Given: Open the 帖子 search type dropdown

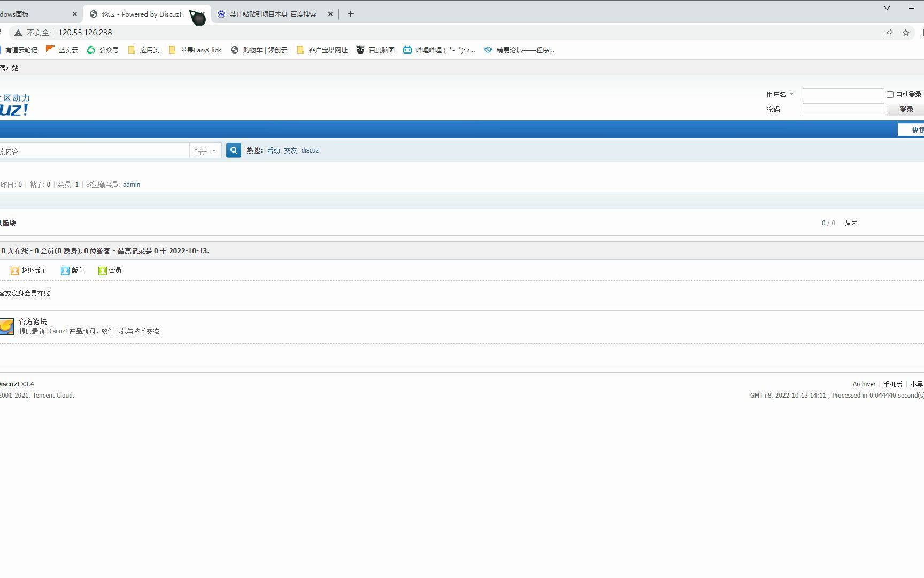Looking at the screenshot, I should pyautogui.click(x=206, y=151).
